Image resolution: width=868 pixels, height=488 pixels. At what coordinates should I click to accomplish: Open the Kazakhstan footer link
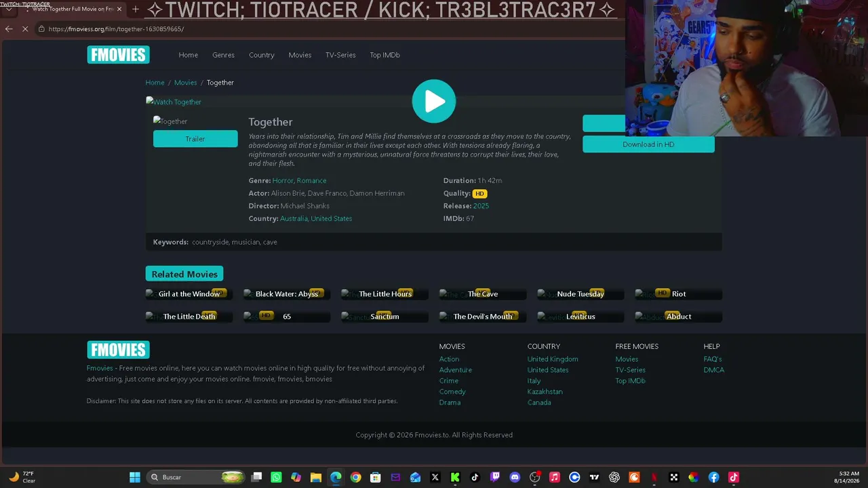(545, 392)
